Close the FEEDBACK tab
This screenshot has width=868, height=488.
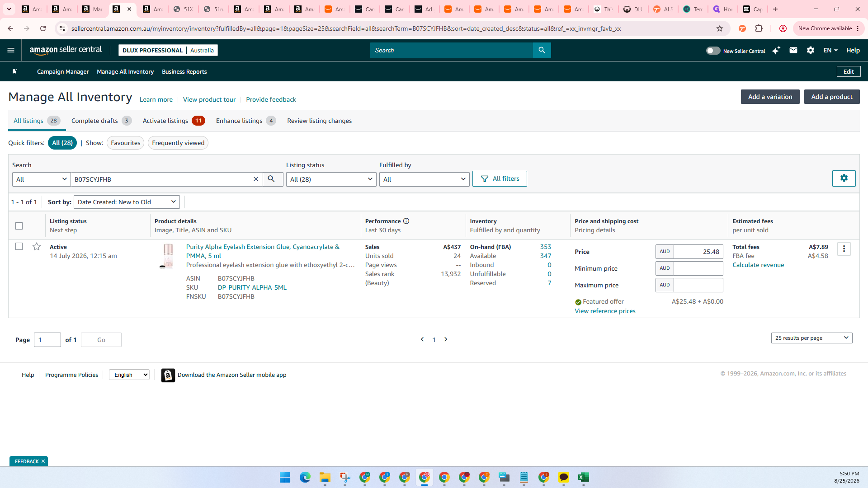click(x=43, y=461)
